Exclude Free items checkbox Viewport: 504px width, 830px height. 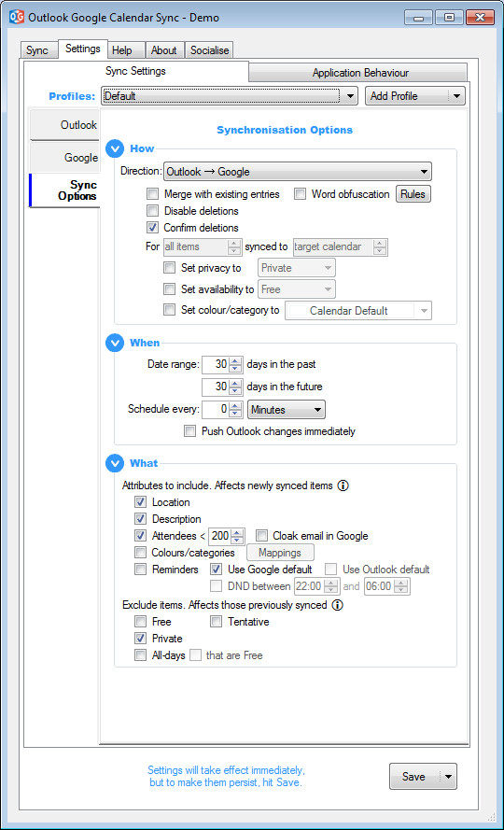pos(140,622)
